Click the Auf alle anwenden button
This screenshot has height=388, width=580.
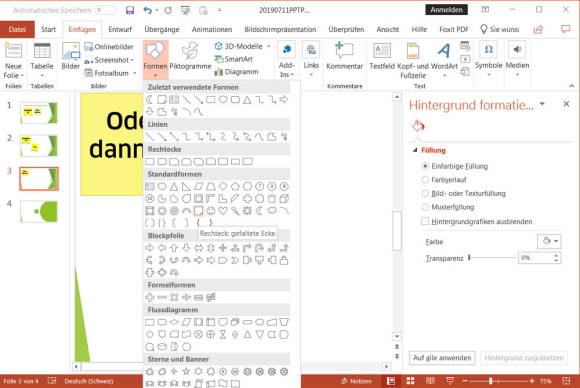(x=442, y=358)
